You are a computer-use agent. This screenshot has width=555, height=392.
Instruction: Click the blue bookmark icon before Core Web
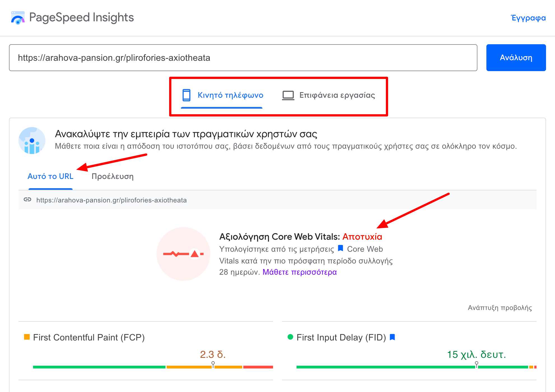pyautogui.click(x=341, y=248)
